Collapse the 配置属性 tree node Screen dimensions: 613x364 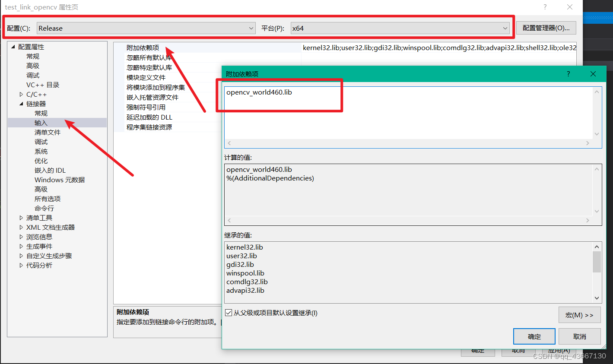(13, 47)
